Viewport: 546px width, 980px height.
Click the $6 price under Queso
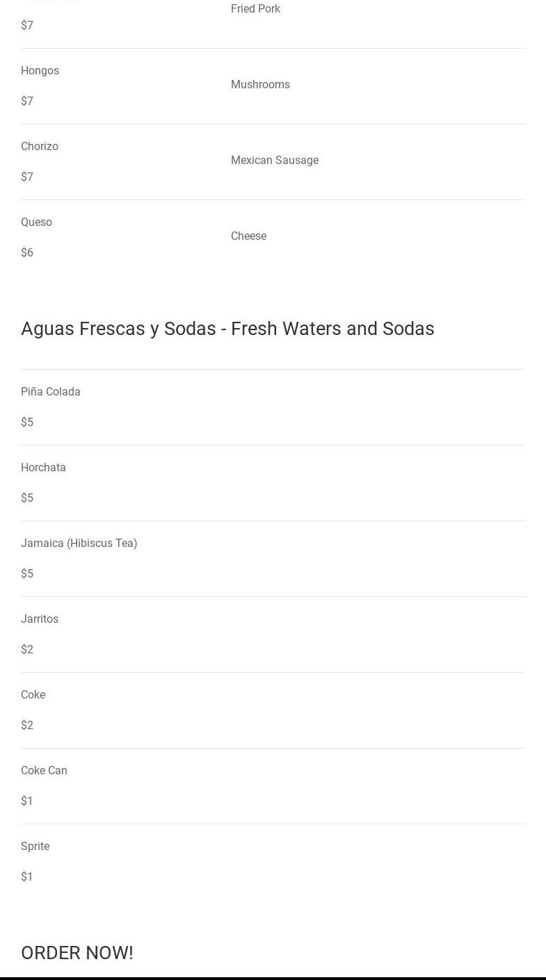pos(27,253)
